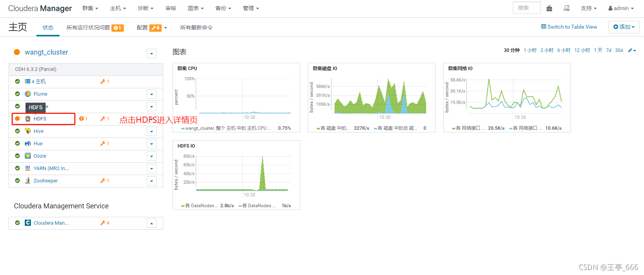Open the 审核 menu item
Viewport: 644px width, 275px height.
click(171, 8)
